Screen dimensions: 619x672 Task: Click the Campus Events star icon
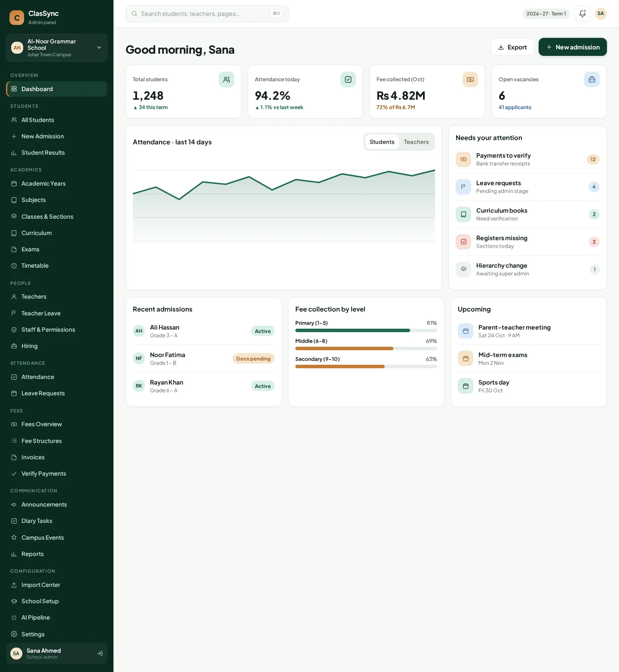coord(14,538)
